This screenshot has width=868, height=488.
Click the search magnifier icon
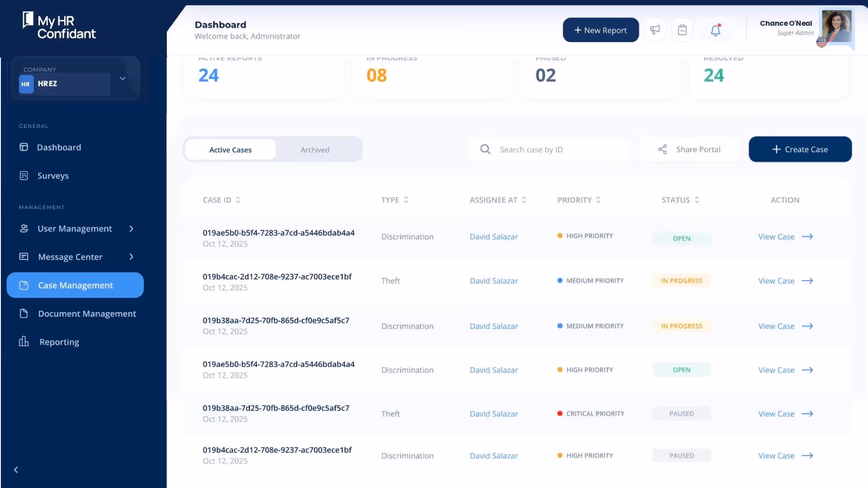pos(485,149)
